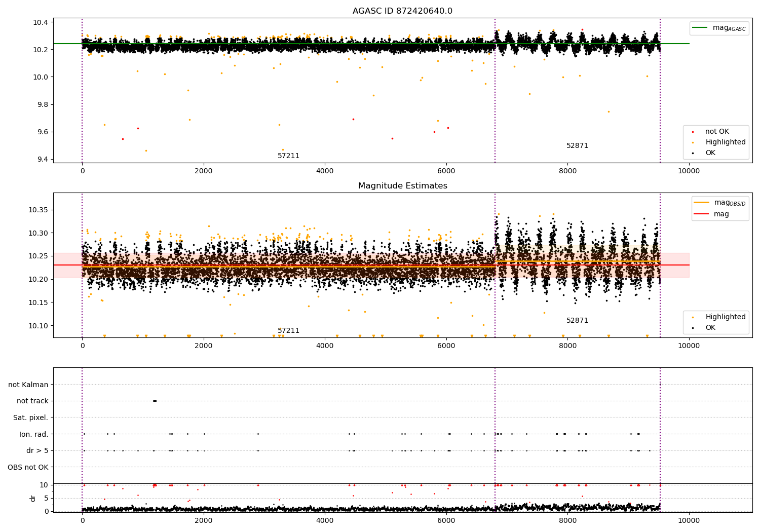Click the '10.0' y-axis tick in top plot

pyautogui.click(x=41, y=77)
